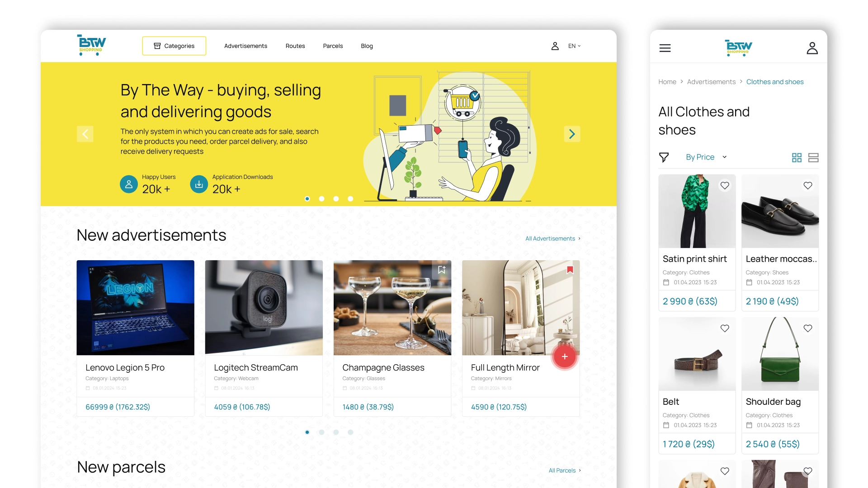Screen dimensions: 868x488
Task: Favorite the Leather moccasins item
Action: point(808,186)
